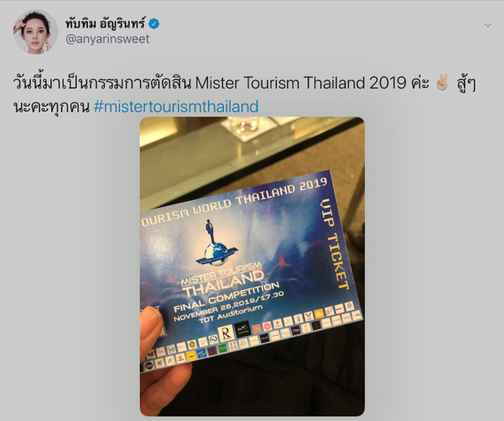
Task: Click the profile avatar photo
Action: coord(35,32)
